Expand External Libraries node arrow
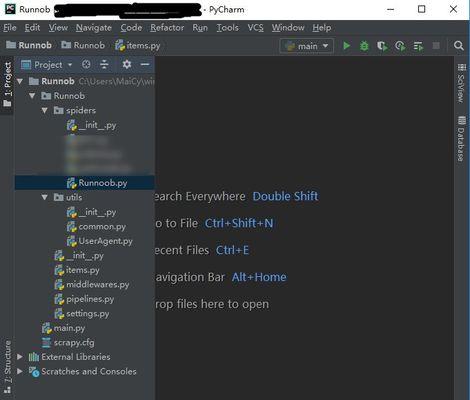 click(20, 357)
